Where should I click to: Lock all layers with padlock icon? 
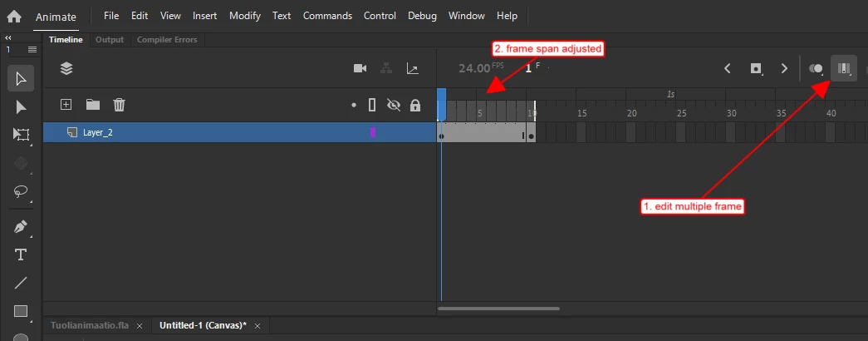tap(415, 105)
